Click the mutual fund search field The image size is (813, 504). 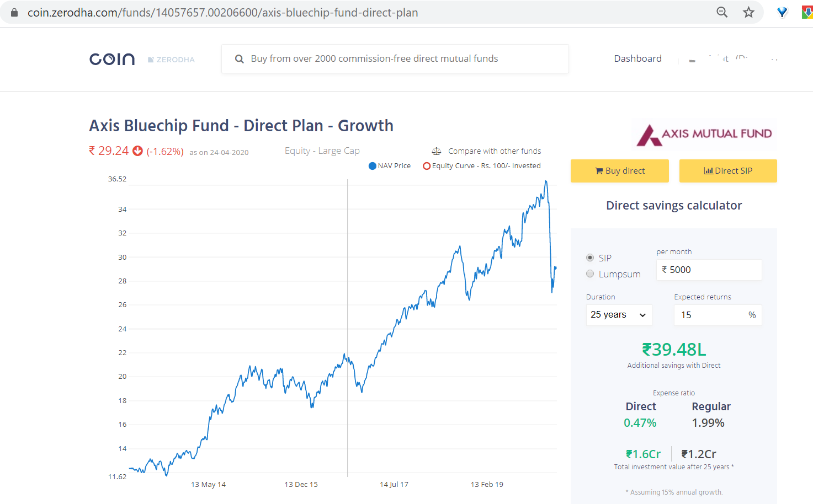395,59
